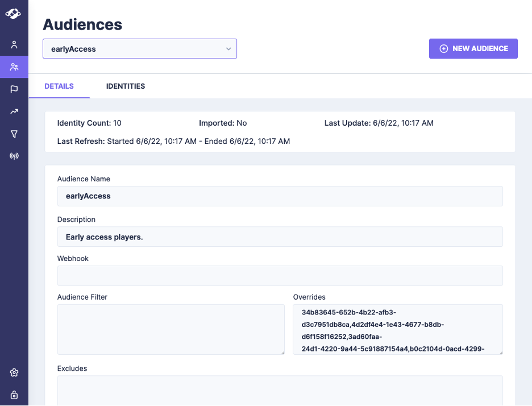Select the Details tab
The image size is (532, 406).
[x=59, y=86]
